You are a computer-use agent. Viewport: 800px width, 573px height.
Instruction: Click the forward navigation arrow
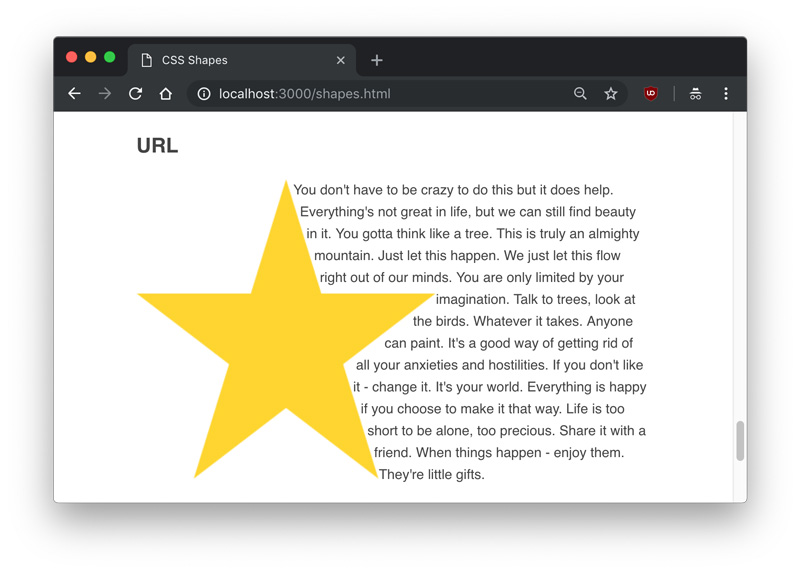pyautogui.click(x=105, y=94)
